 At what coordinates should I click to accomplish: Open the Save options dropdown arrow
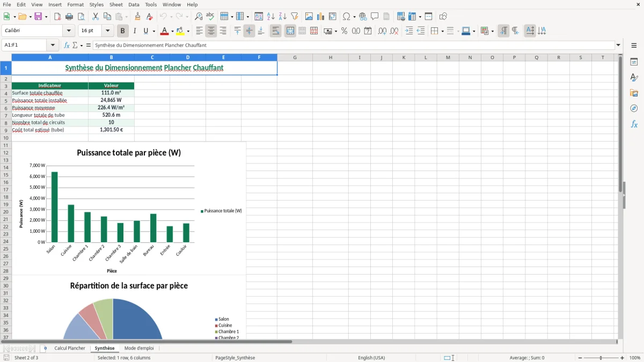(x=46, y=17)
